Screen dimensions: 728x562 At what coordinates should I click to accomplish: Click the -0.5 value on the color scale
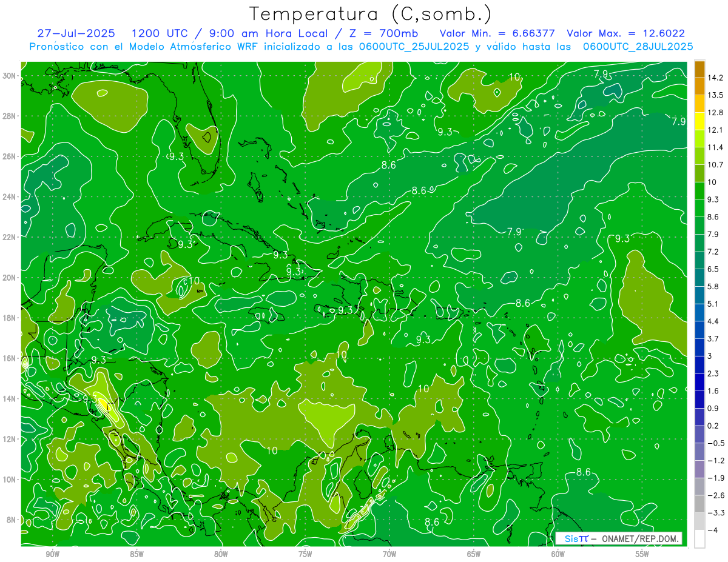tap(716, 443)
